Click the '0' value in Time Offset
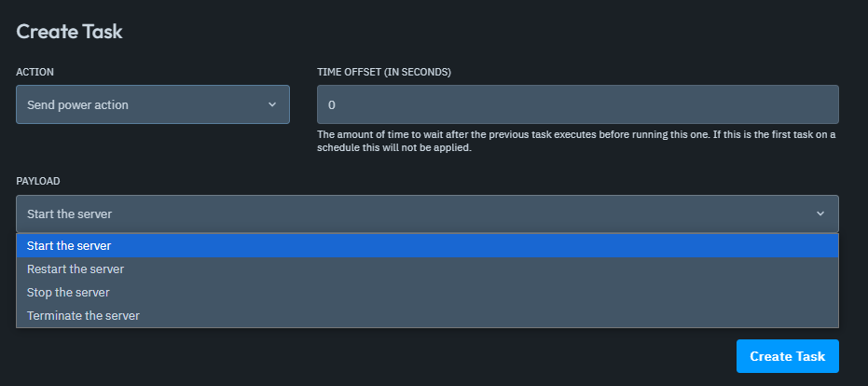This screenshot has width=868, height=386. tap(332, 105)
